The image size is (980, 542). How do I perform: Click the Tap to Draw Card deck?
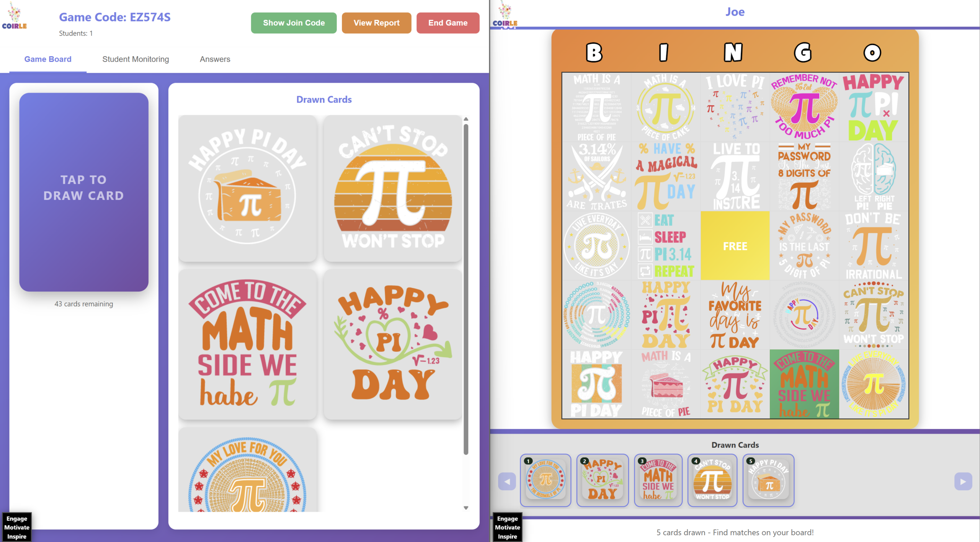pos(83,192)
